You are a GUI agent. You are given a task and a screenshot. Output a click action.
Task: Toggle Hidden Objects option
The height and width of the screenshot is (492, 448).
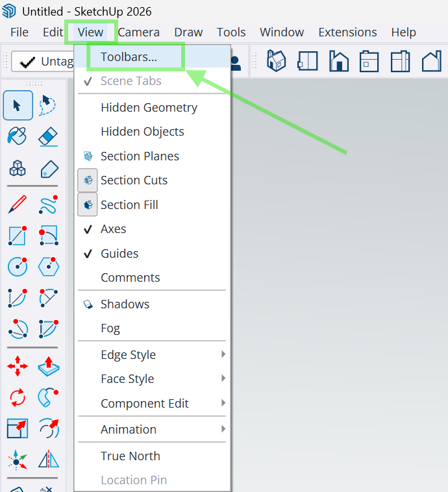coord(153,132)
